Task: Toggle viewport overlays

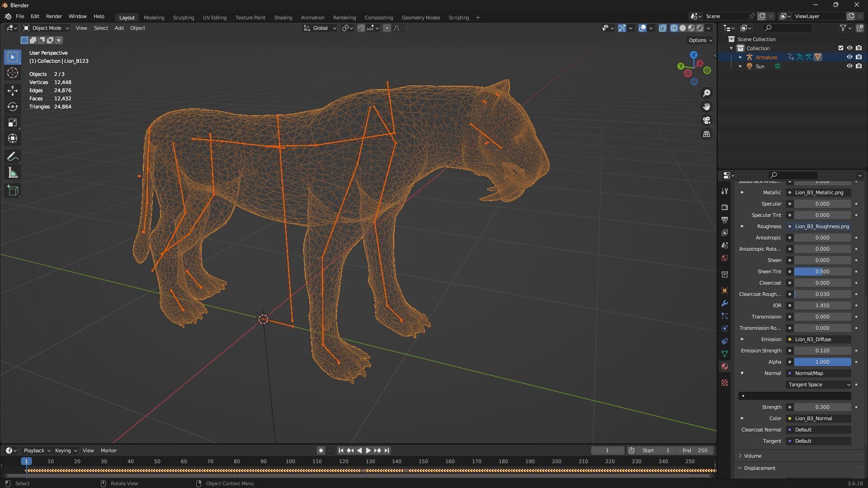Action: point(642,28)
